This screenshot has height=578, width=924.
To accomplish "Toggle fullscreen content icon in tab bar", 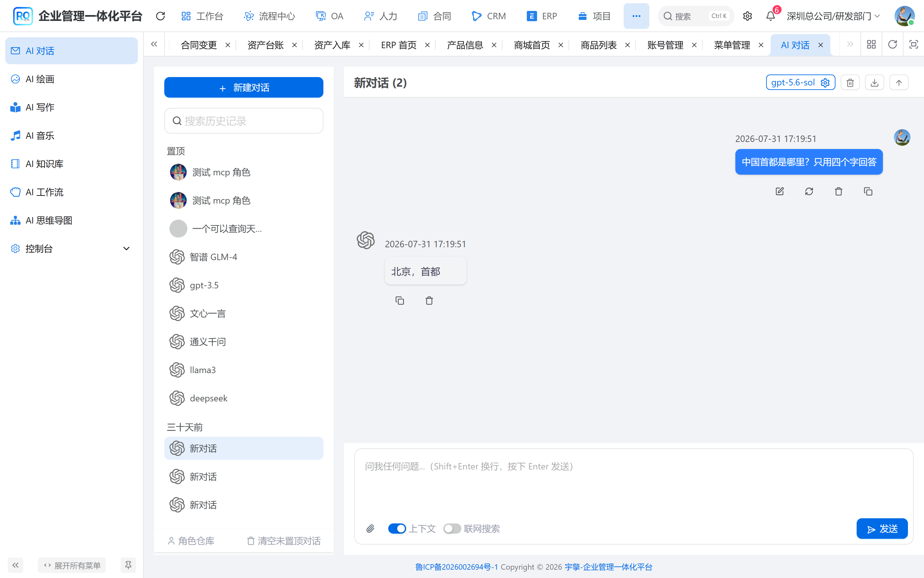I will [x=913, y=45].
